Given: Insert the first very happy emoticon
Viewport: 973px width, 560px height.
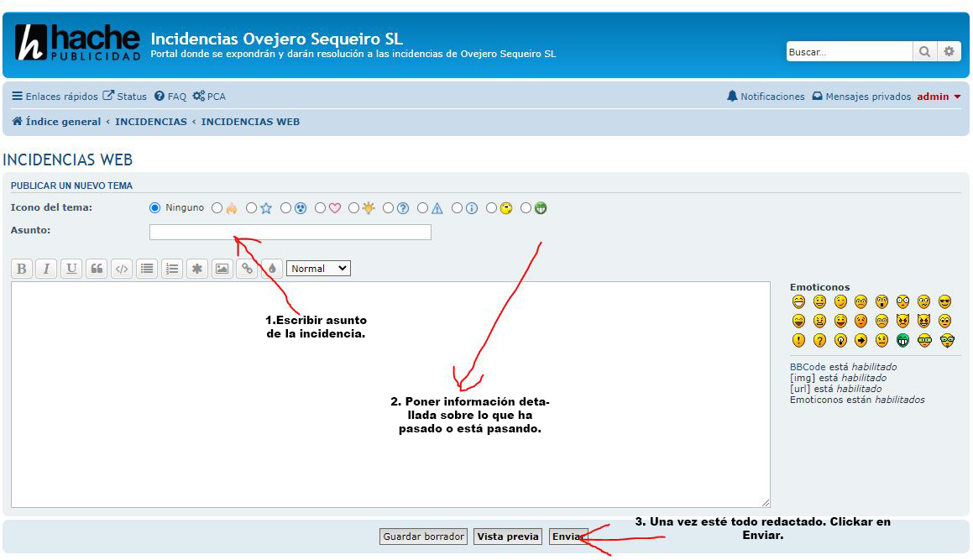Looking at the screenshot, I should [x=798, y=301].
